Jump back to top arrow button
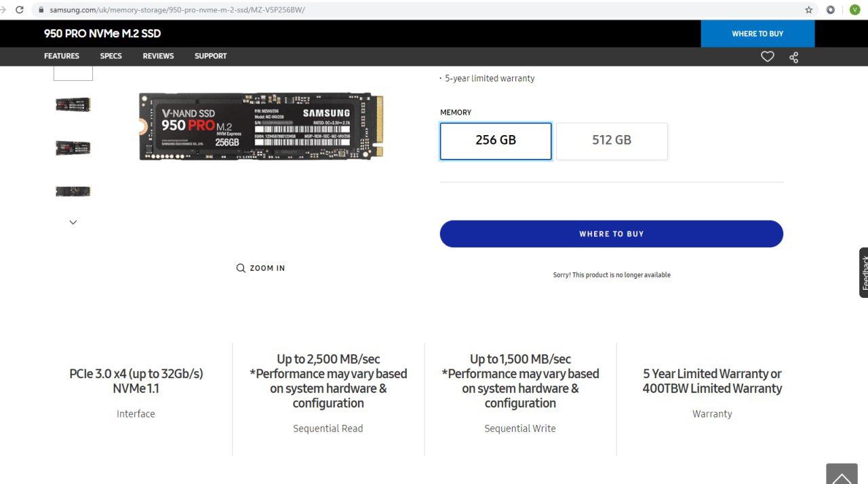Image resolution: width=868 pixels, height=484 pixels. pyautogui.click(x=842, y=474)
